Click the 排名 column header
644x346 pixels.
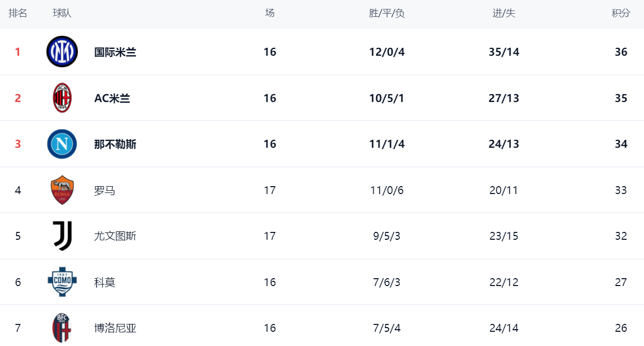tap(18, 14)
